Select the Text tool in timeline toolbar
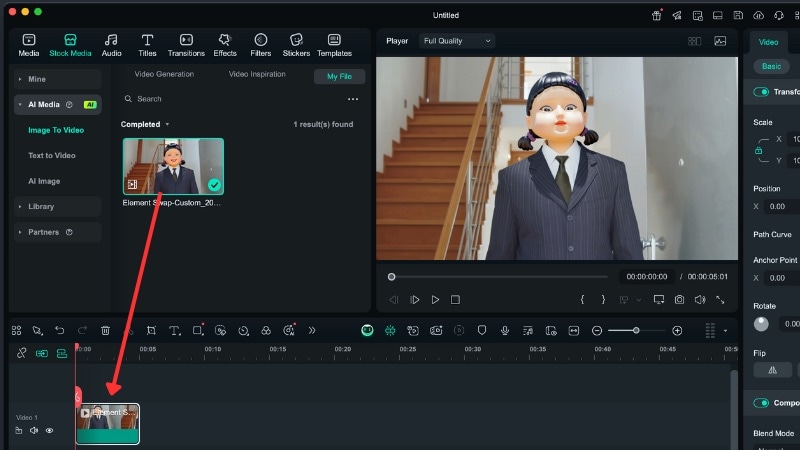This screenshot has height=450, width=800. point(174,331)
